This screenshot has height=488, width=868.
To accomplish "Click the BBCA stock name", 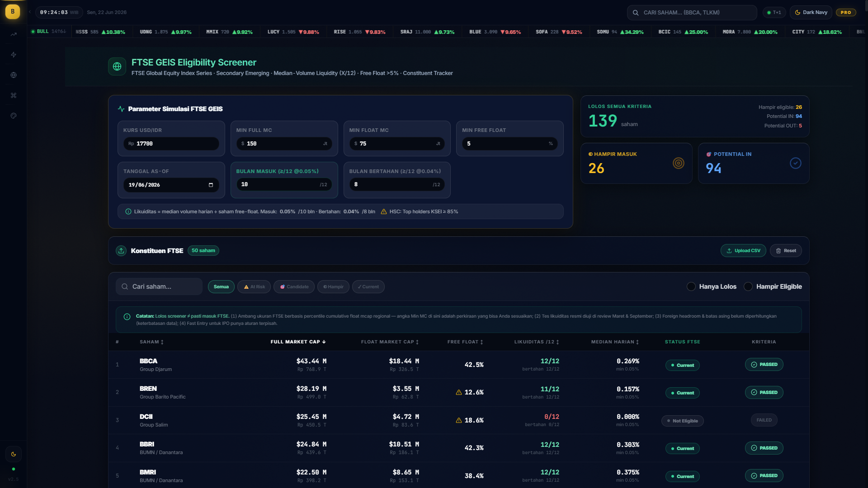I will click(148, 361).
